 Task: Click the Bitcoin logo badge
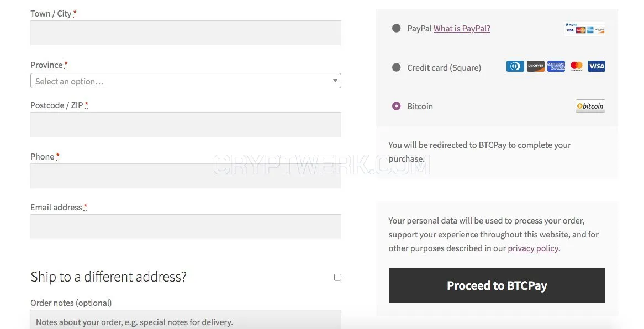click(590, 106)
